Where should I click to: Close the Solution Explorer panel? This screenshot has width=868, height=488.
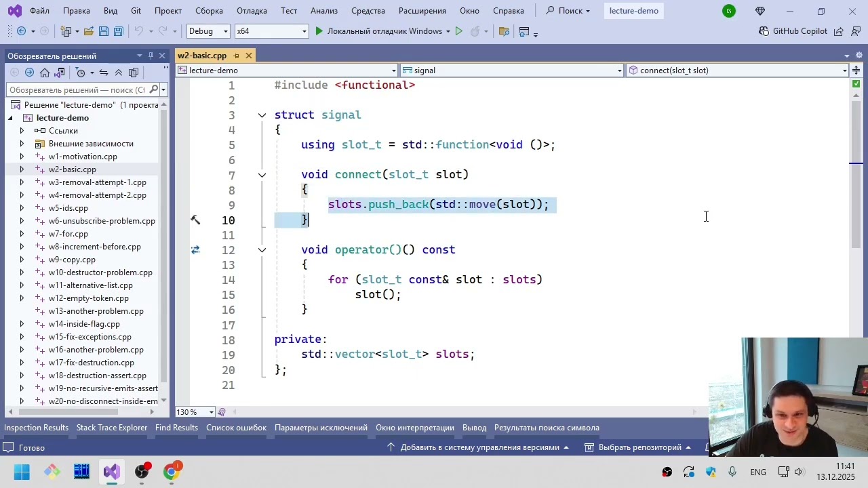pos(163,56)
